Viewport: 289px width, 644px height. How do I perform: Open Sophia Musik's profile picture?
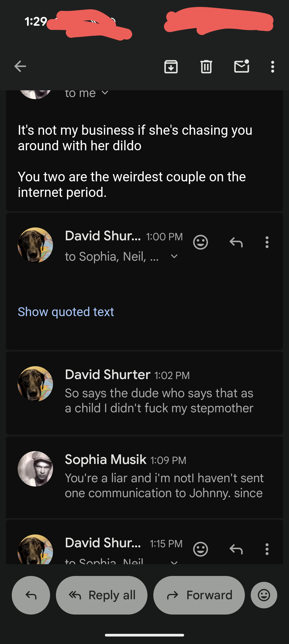point(35,469)
